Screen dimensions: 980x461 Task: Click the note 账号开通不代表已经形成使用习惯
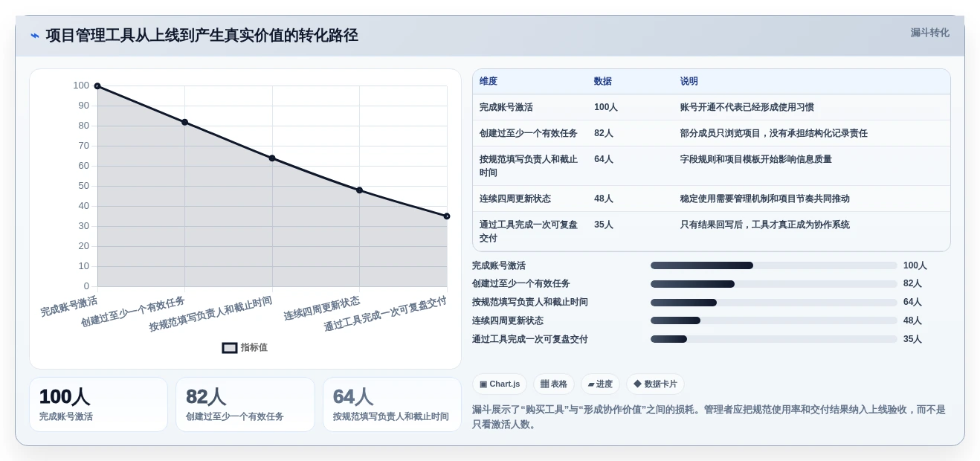pyautogui.click(x=747, y=107)
